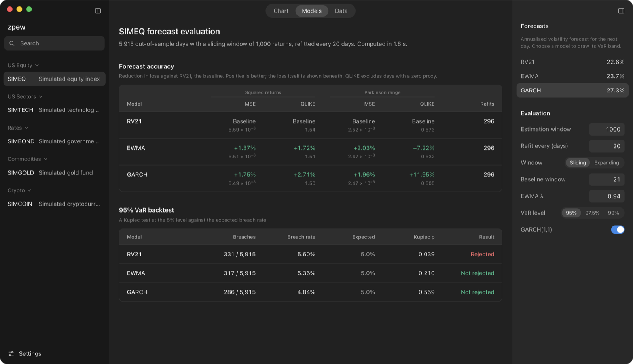Focus the Search field
This screenshot has width=633, height=364.
pyautogui.click(x=55, y=43)
